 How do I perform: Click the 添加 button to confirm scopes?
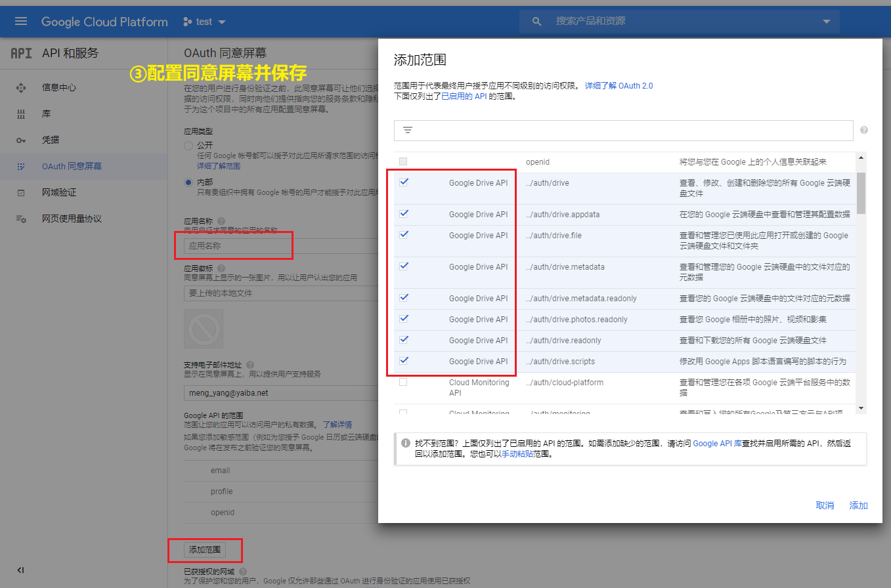pos(858,505)
